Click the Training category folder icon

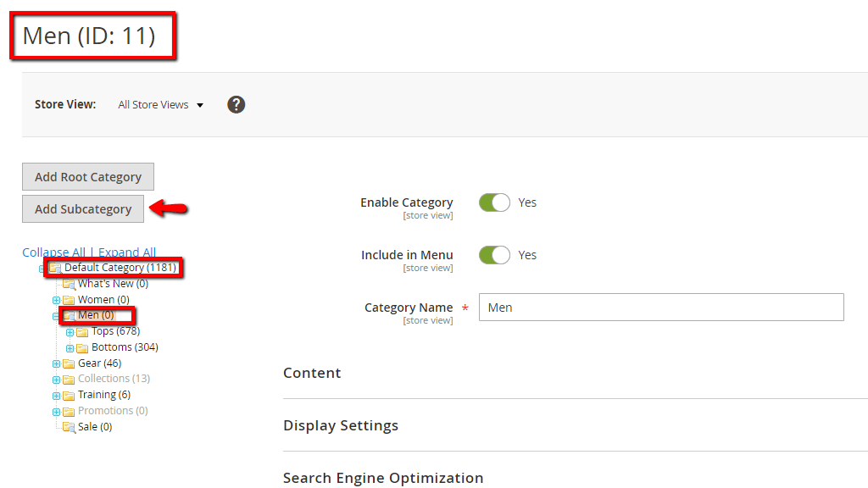pyautogui.click(x=69, y=395)
